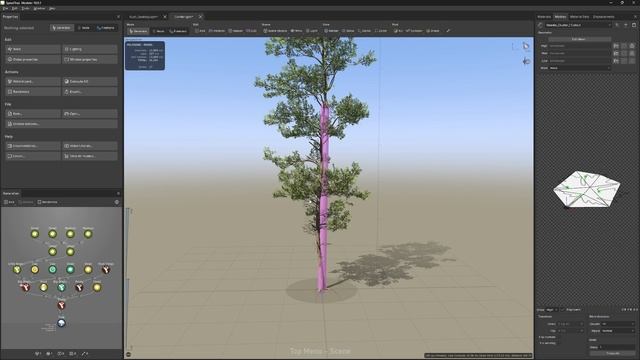Click the Med mesh file field
The height and width of the screenshot is (360, 640).
[x=580, y=53]
